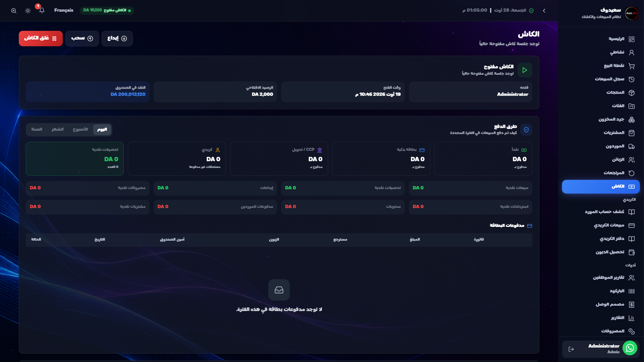The height and width of the screenshot is (362, 644).
Task: Click the shield icon beside طرق الدفع
Action: pos(526,130)
